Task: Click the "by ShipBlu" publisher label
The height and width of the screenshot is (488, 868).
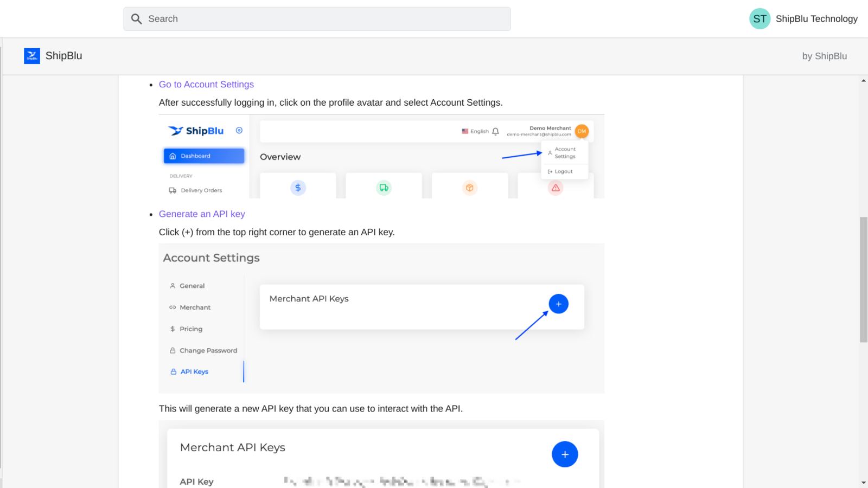Action: point(825,56)
